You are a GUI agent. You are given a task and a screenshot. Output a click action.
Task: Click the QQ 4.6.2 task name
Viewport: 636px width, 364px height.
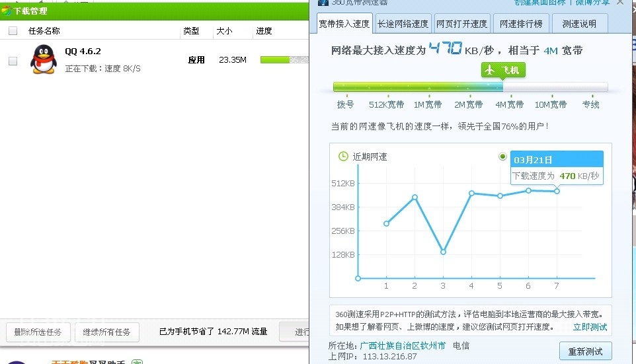click(83, 52)
